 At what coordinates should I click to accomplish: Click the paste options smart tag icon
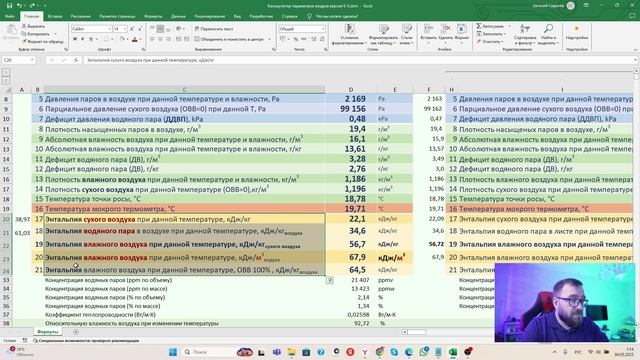(330, 280)
